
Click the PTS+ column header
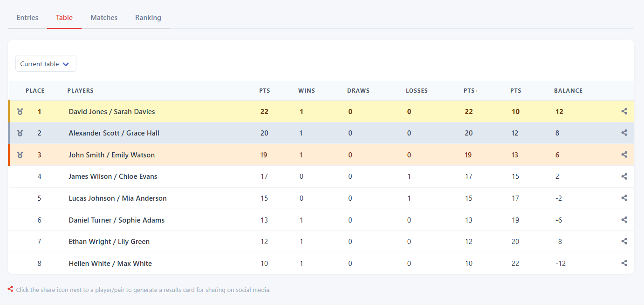click(x=471, y=91)
